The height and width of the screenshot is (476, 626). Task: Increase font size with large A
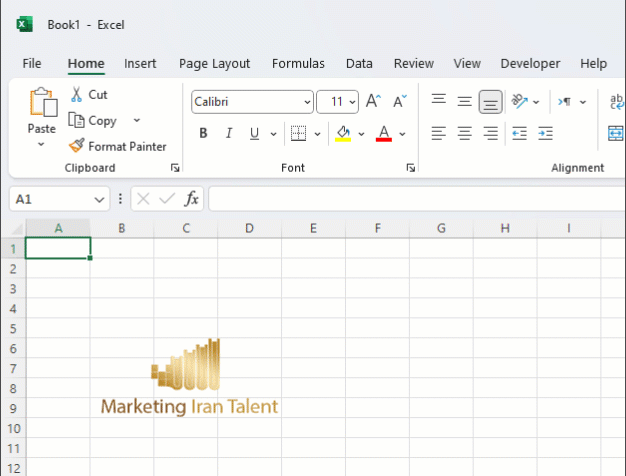(x=373, y=101)
